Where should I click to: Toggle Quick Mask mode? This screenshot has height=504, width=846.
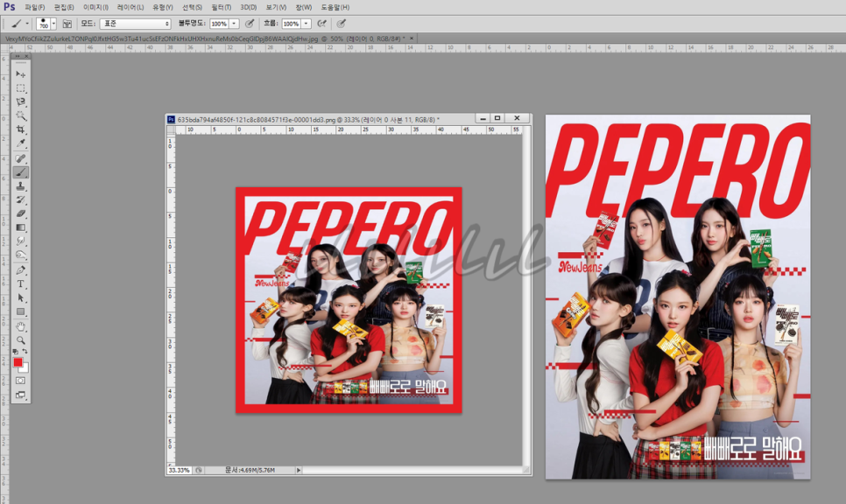(20, 381)
